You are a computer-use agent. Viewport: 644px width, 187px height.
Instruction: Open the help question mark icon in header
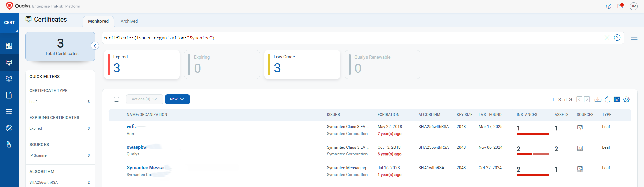609,6
